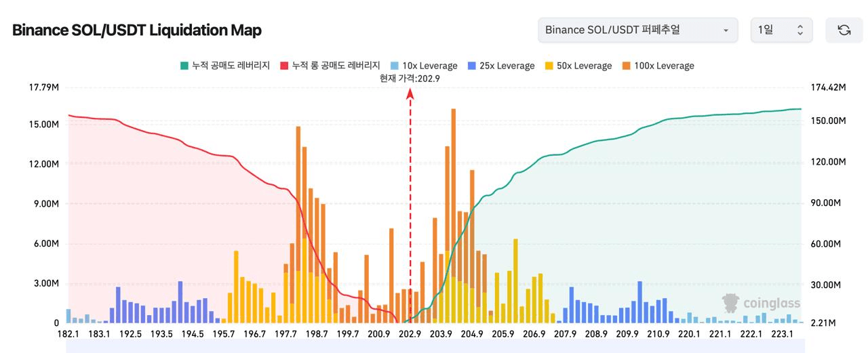868x353 pixels.
Task: Toggle the 10x Leverage legend entry
Action: (x=423, y=66)
